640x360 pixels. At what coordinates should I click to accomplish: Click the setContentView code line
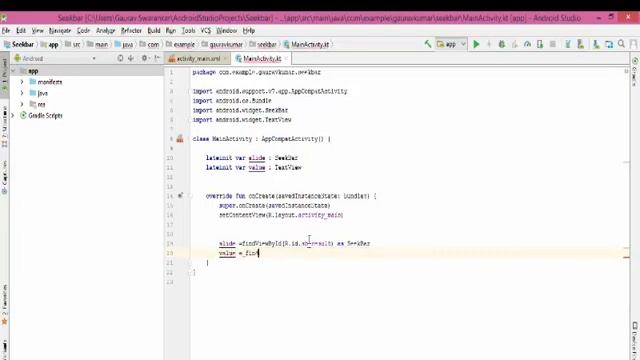coord(281,215)
